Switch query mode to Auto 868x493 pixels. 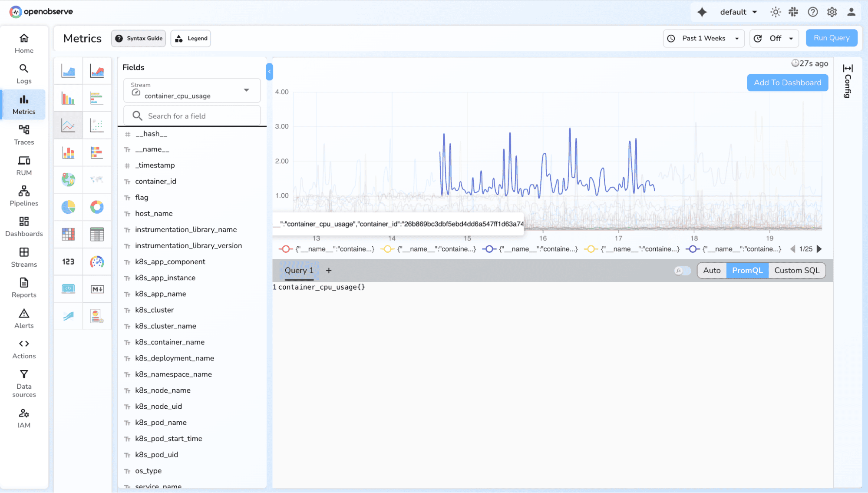click(x=711, y=271)
